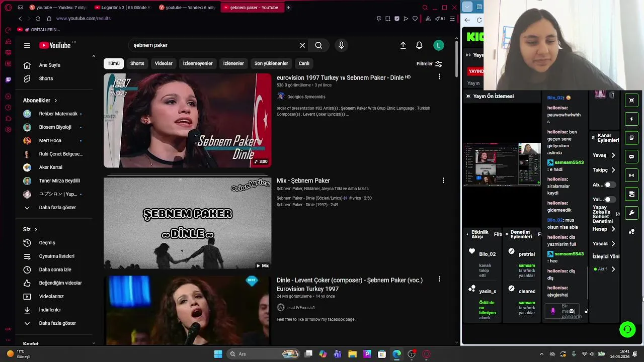
Task: Toggle the Ab... switch in Kanal Eylemleri
Action: [609, 185]
